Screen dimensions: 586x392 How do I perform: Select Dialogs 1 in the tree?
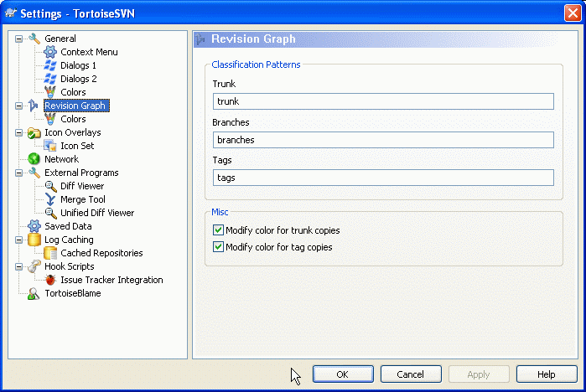click(x=78, y=65)
